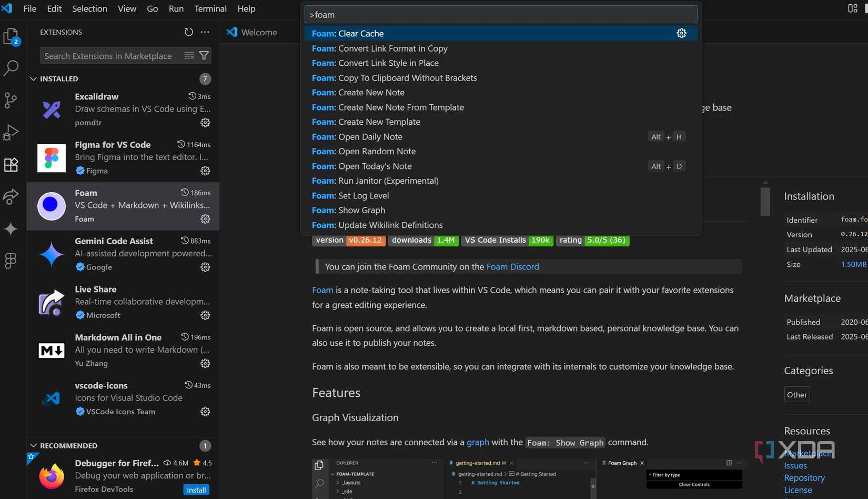This screenshot has height=499, width=868.
Task: Switch to the Welcome tab
Action: [x=253, y=32]
